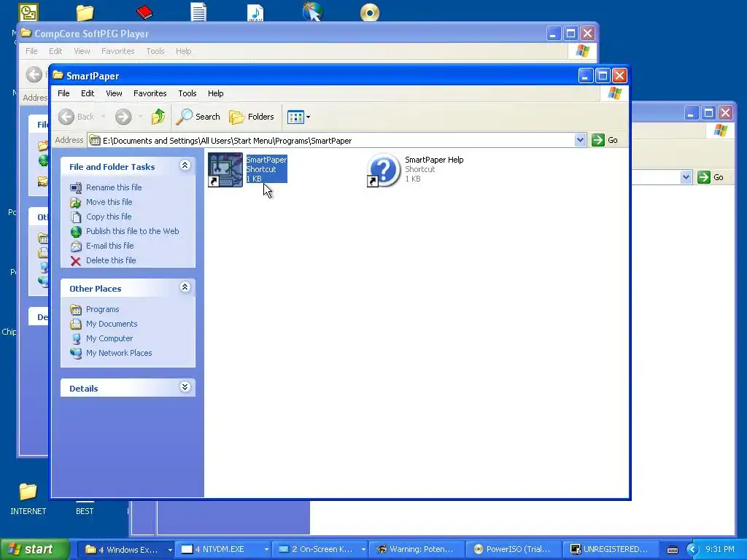747x560 pixels.
Task: Click the Forward arrow in SmartPaper window
Action: pyautogui.click(x=123, y=117)
